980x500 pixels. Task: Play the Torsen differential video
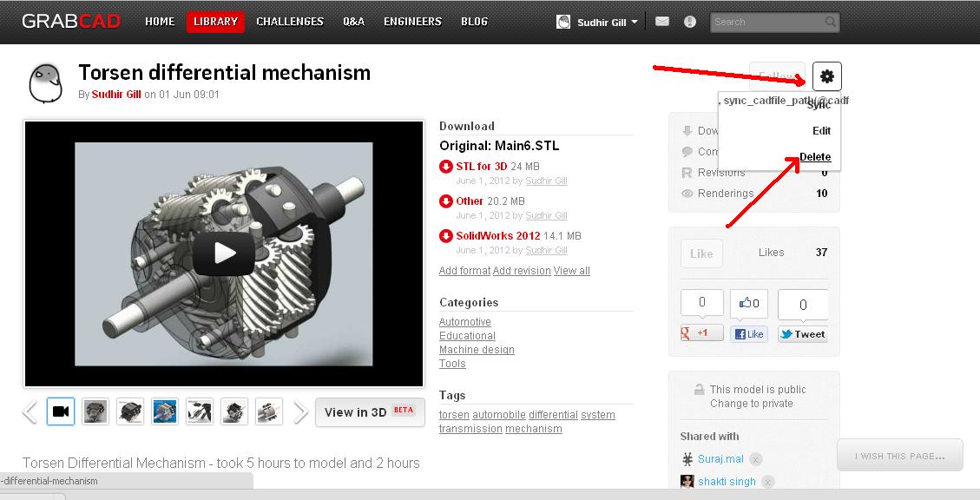(x=224, y=253)
